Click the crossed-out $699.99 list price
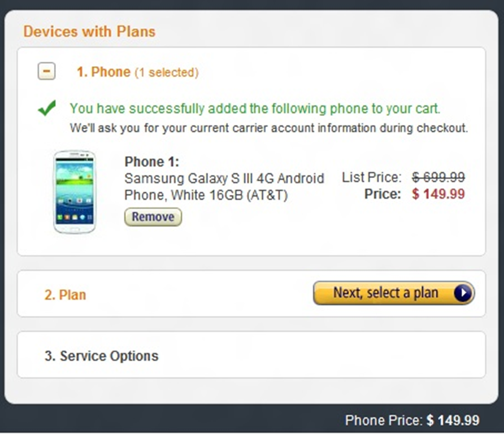 [x=438, y=178]
